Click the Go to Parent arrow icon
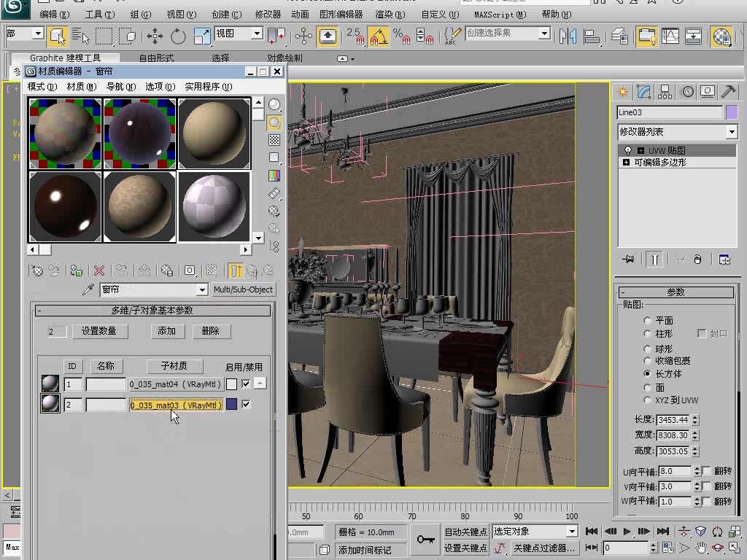Screen dimensions: 747x560 pyautogui.click(x=251, y=271)
